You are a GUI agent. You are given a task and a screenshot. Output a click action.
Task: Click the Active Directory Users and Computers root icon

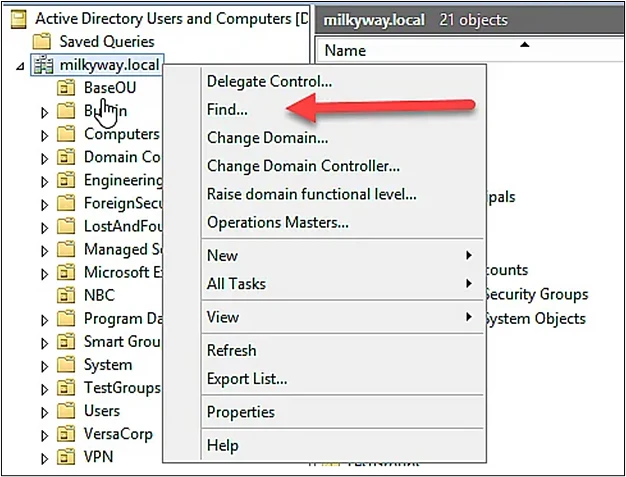18,19
